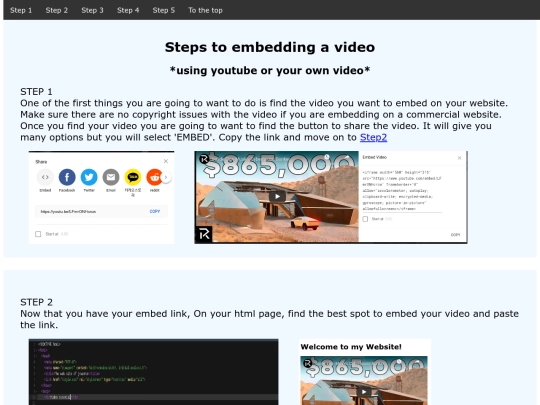Screen dimensions: 540x405
Task: Click the code editor screenshot in Step 2
Action: click(154, 372)
